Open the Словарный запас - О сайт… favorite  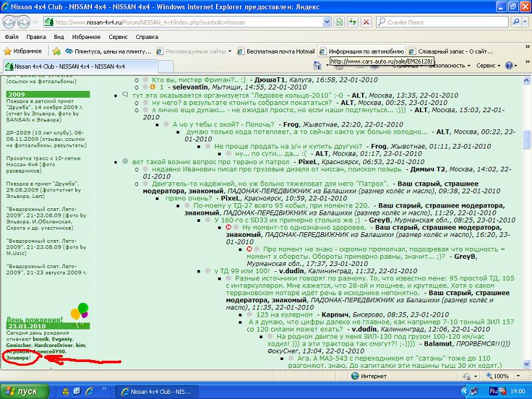click(451, 51)
